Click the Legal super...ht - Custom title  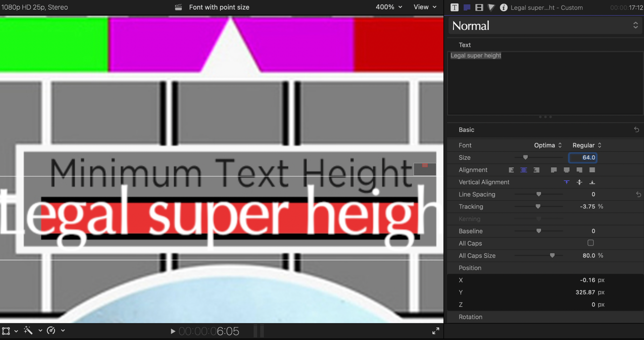(547, 8)
